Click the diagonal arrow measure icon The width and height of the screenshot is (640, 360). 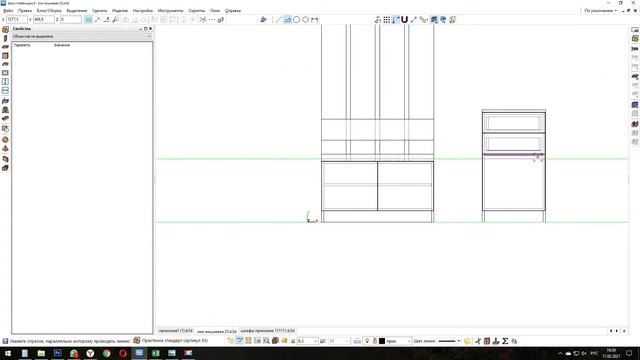(414, 19)
